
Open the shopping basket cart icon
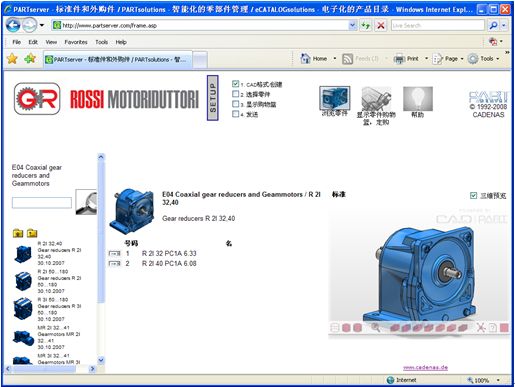(x=376, y=99)
